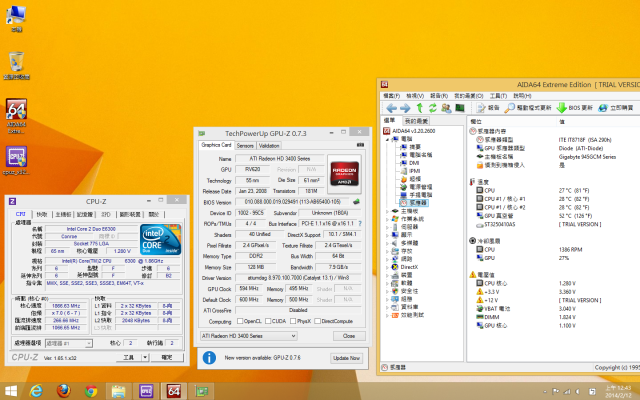Open the Recycle Bin desktop icon

16,65
